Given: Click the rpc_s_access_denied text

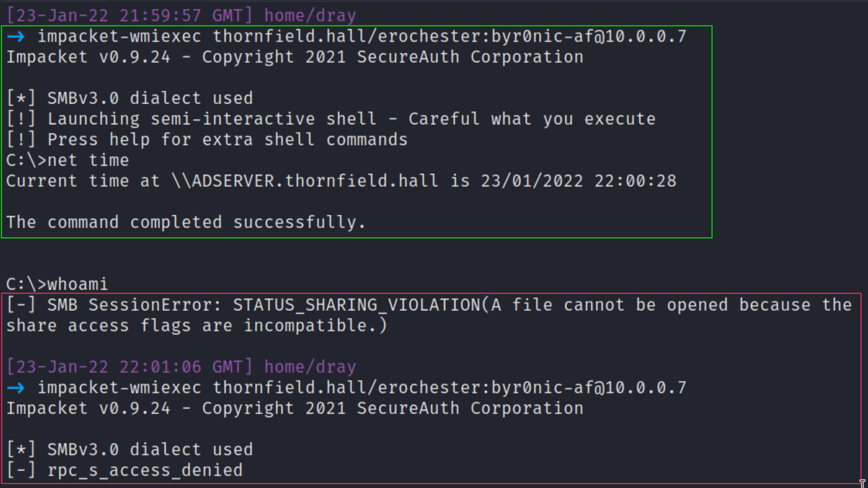Looking at the screenshot, I should click(145, 471).
